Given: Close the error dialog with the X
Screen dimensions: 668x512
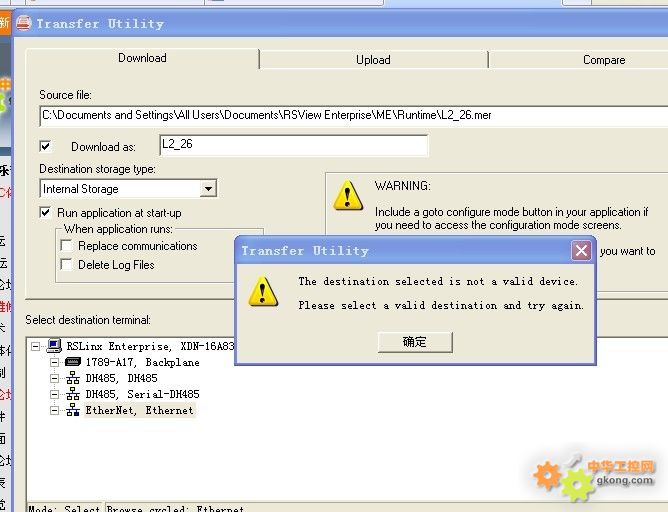Looking at the screenshot, I should click(x=581, y=250).
